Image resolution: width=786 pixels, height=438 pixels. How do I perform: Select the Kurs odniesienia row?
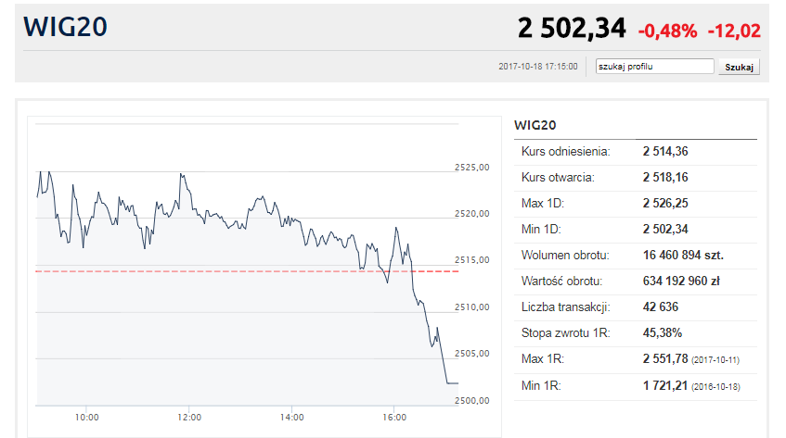click(635, 152)
